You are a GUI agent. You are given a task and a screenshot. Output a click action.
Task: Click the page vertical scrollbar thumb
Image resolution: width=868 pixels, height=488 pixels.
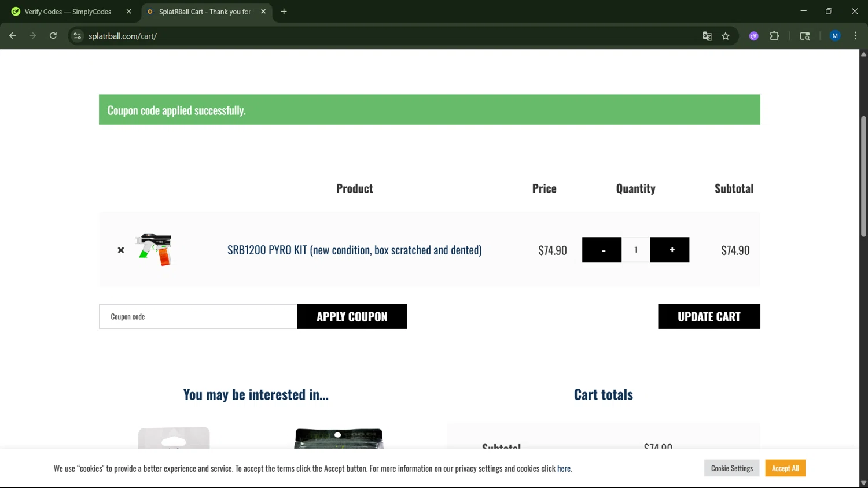click(863, 176)
